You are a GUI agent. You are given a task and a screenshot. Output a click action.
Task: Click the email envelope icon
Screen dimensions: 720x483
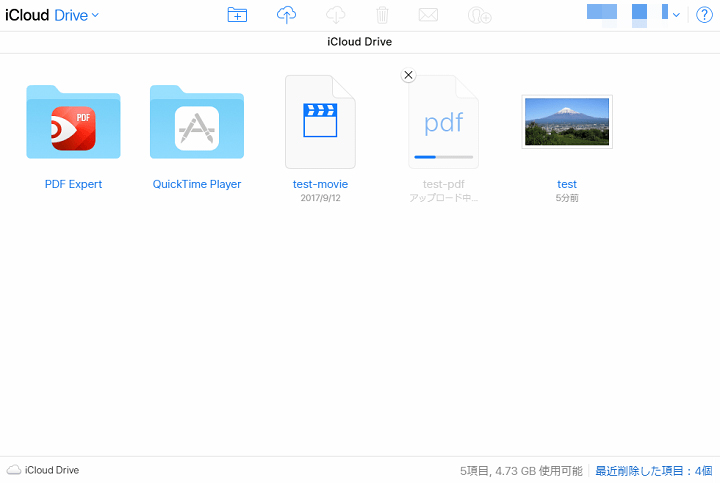428,15
